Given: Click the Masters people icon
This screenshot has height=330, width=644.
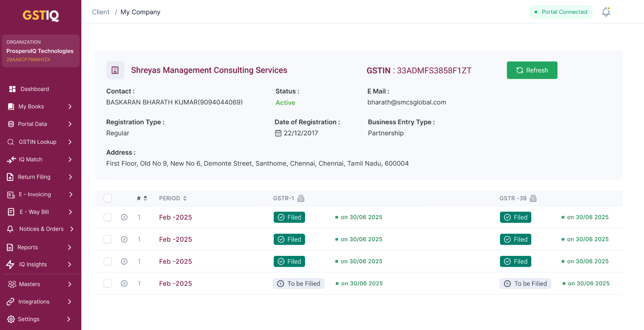Looking at the screenshot, I should [x=12, y=284].
